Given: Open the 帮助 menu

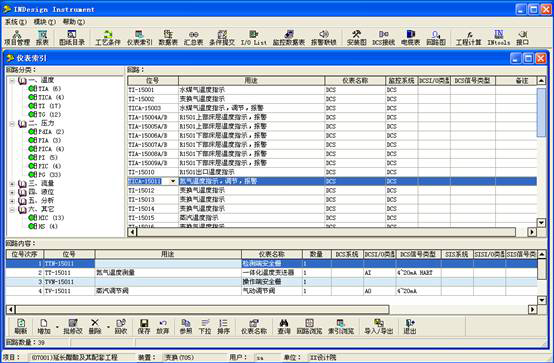Looking at the screenshot, I should 73,22.
